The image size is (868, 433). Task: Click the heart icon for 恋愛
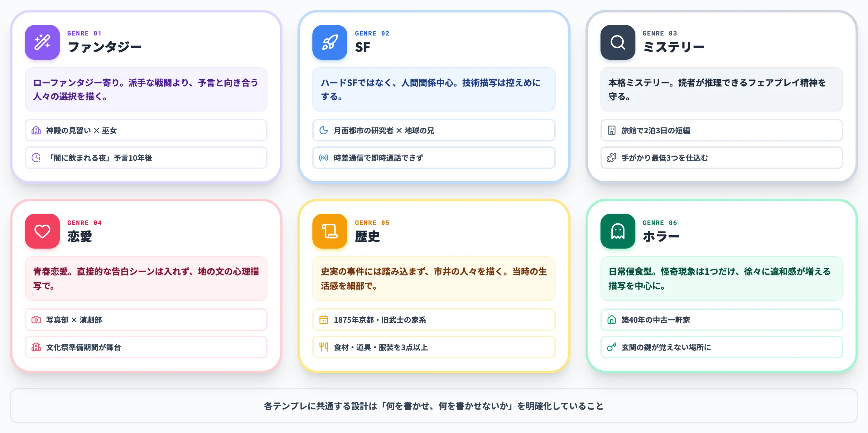(42, 231)
